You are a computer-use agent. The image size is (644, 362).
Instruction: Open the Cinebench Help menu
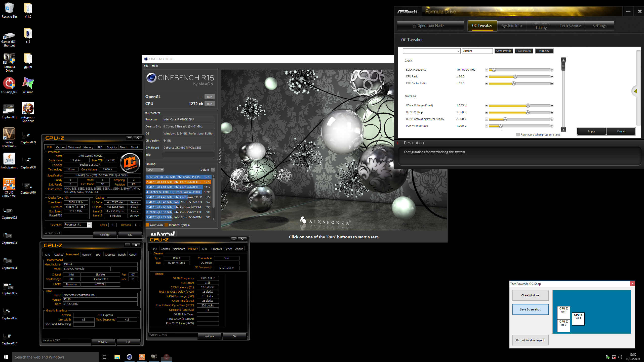(155, 66)
